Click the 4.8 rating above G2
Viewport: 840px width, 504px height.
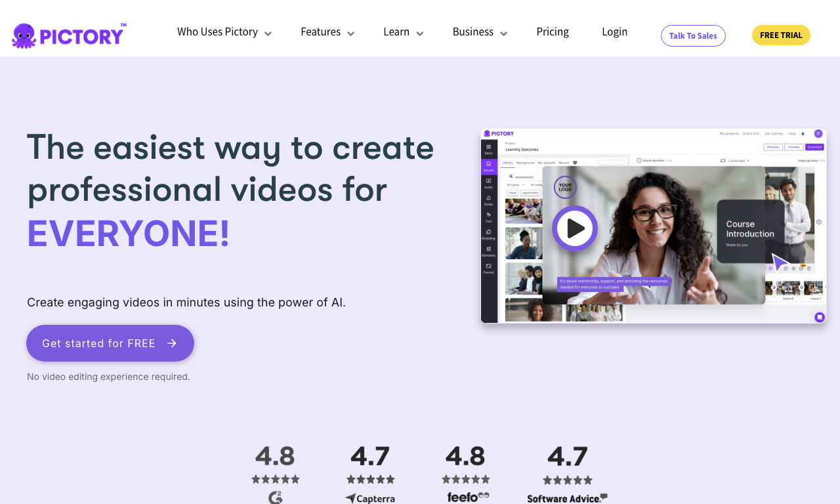275,456
